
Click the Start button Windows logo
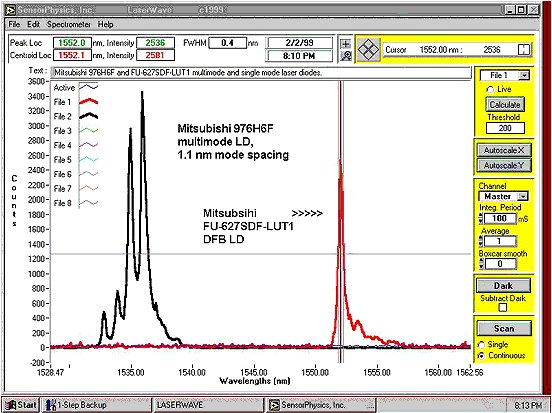click(11, 405)
